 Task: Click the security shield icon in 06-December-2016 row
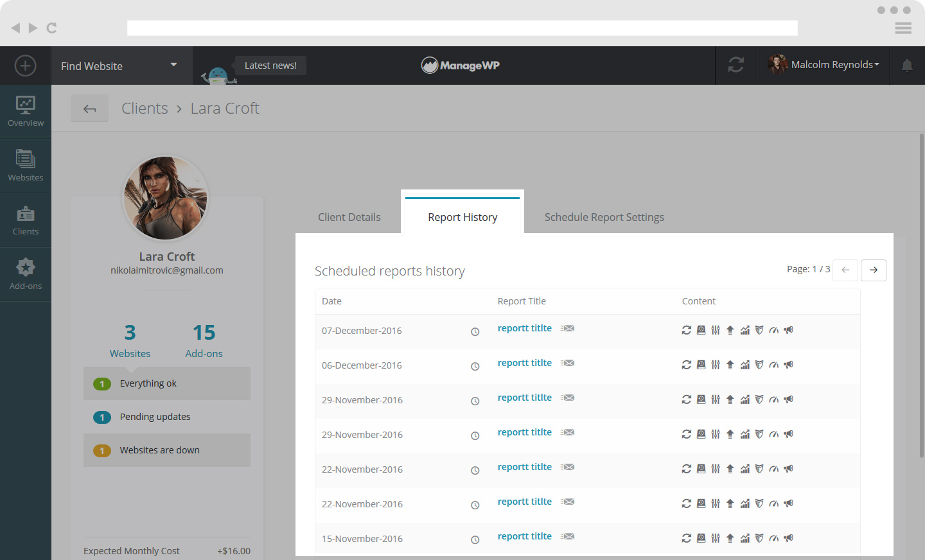click(x=759, y=365)
